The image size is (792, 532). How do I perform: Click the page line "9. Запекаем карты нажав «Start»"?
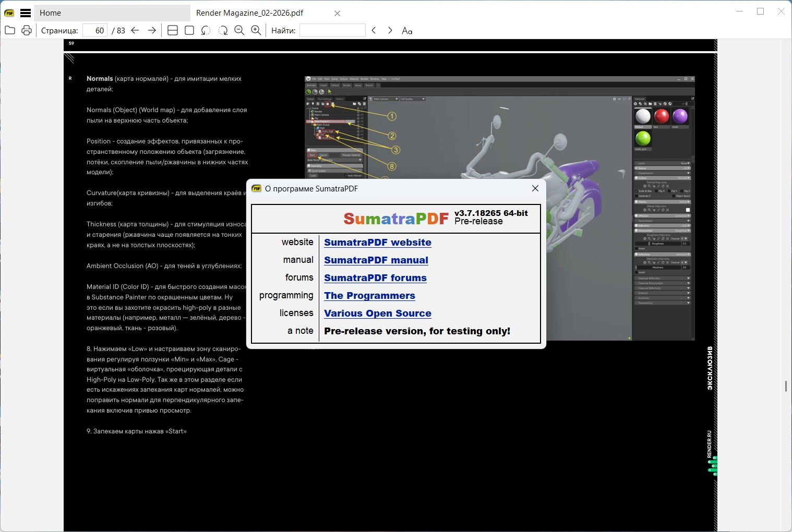(x=137, y=431)
